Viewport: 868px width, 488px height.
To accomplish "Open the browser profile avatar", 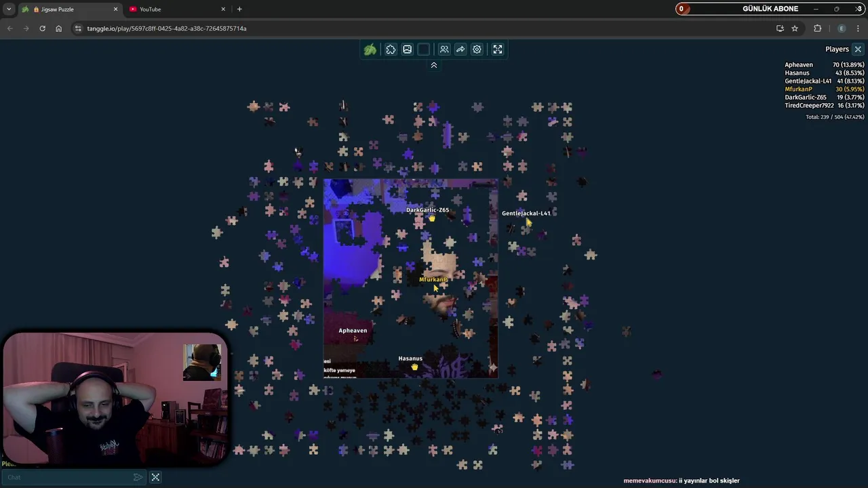I will click(x=842, y=28).
